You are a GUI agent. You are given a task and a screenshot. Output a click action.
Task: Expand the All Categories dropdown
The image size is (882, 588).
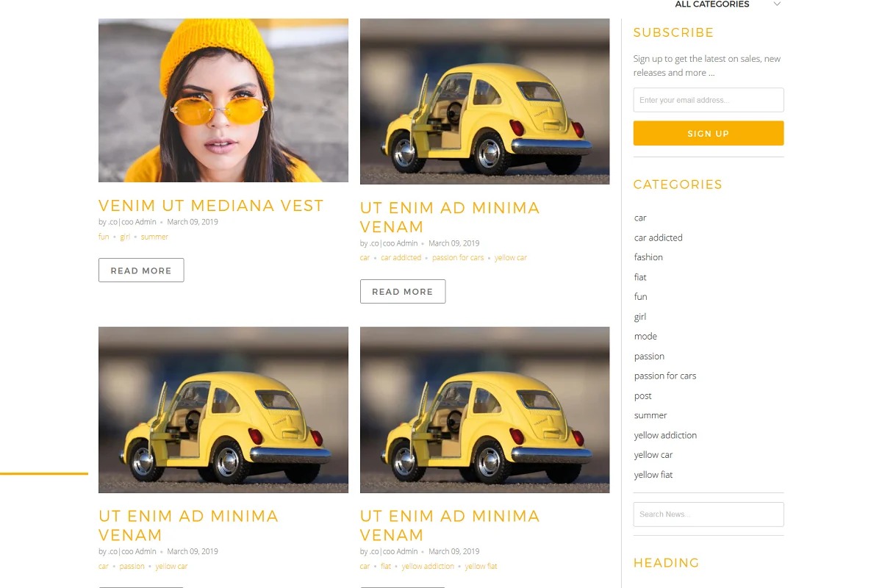[727, 4]
